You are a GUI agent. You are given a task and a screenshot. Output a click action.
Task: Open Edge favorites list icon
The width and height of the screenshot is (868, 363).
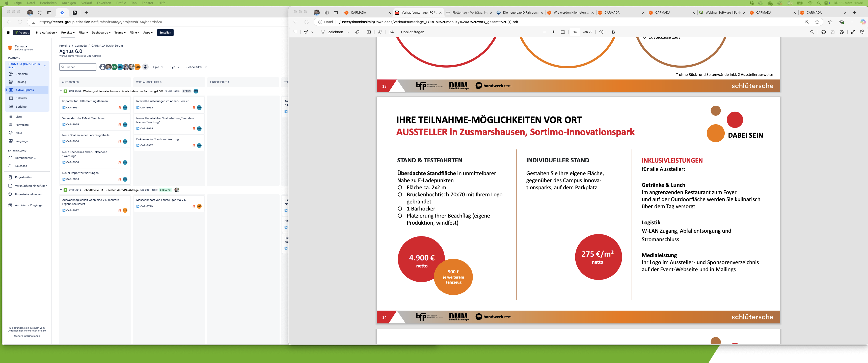[x=830, y=22]
